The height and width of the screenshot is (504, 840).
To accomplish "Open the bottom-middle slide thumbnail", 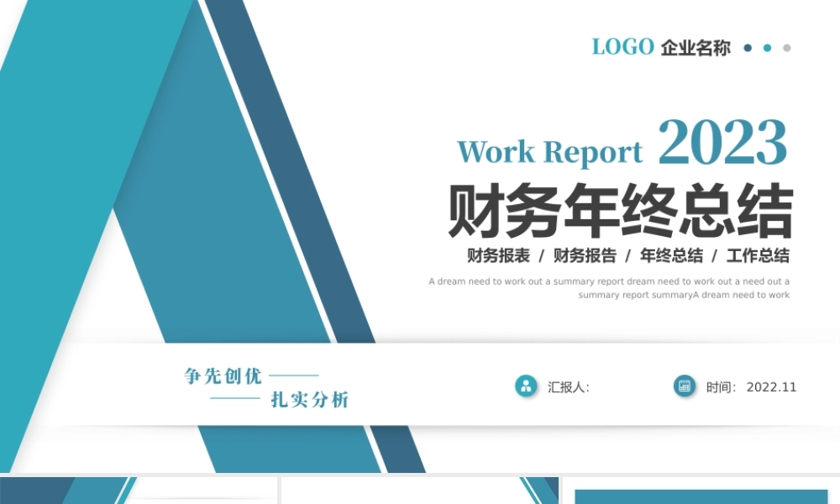I will click(420, 491).
